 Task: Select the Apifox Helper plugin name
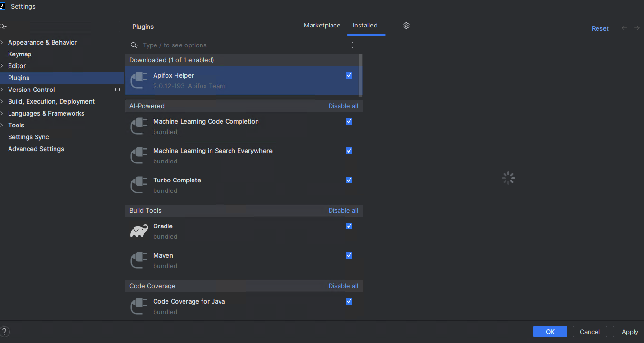174,75
